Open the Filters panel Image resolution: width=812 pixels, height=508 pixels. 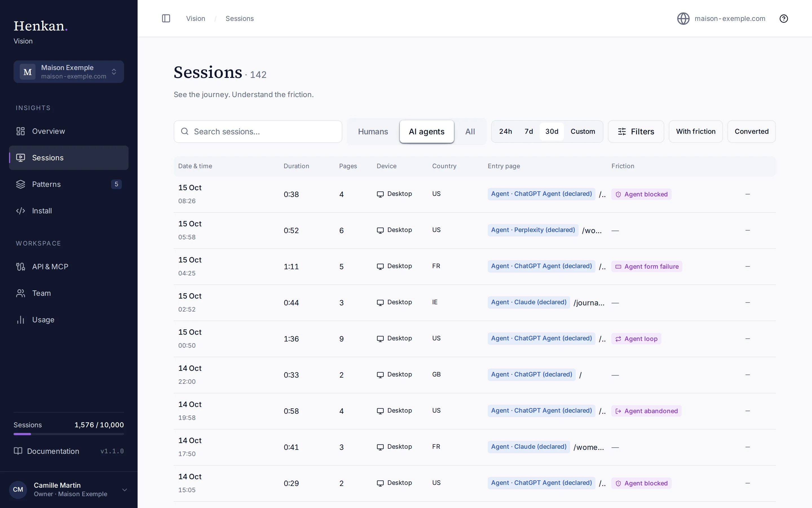click(636, 131)
